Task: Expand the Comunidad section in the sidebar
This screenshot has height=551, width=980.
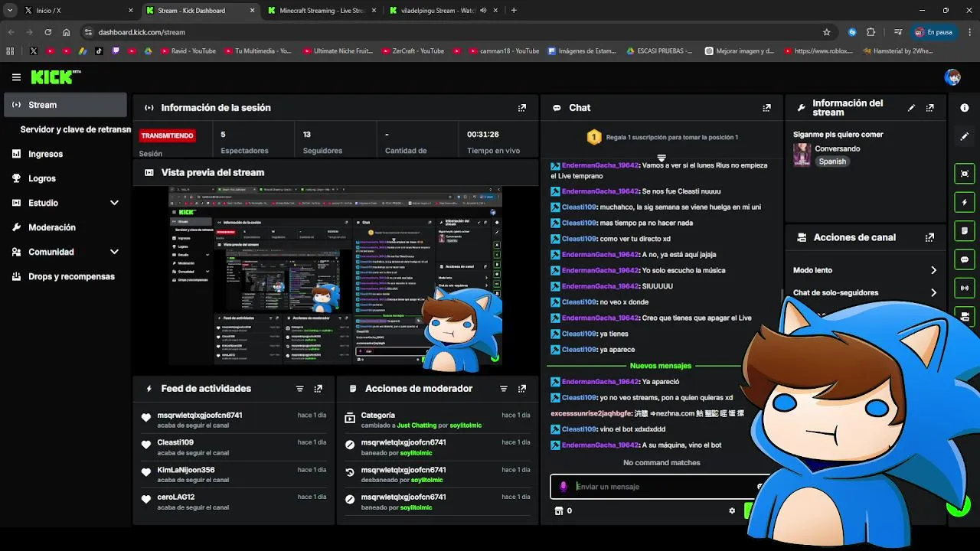Action: pyautogui.click(x=114, y=252)
